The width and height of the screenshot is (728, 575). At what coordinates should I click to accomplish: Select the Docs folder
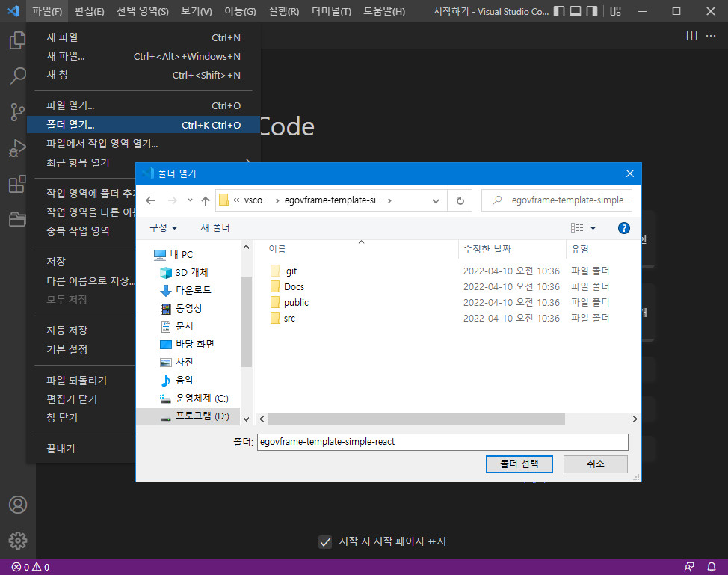click(x=288, y=286)
